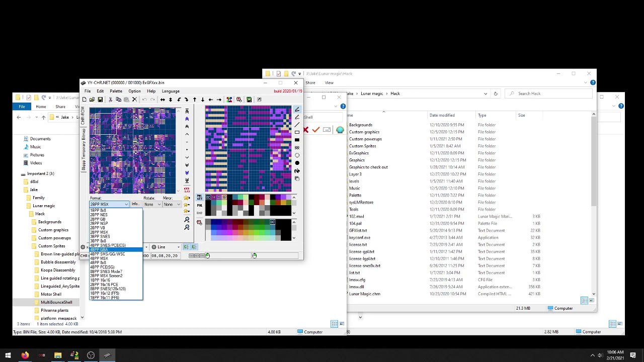
Task: Rotate the tile right using the curved arrow
Action: (x=186, y=100)
